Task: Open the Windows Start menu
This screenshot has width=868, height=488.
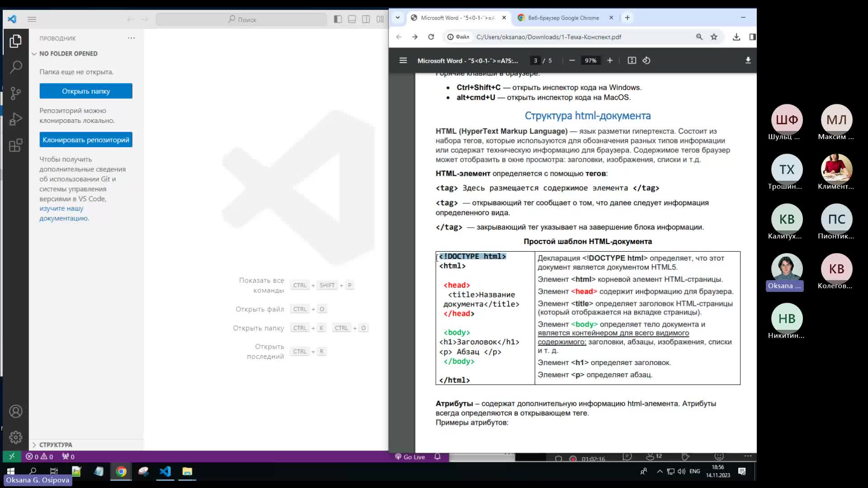Action: pyautogui.click(x=10, y=471)
